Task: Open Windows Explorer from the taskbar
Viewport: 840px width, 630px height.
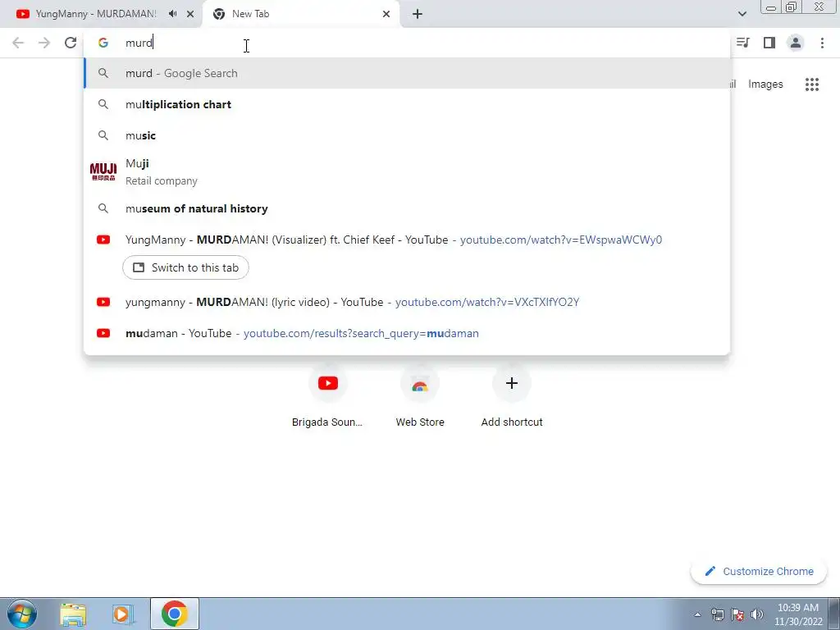Action: pos(73,614)
